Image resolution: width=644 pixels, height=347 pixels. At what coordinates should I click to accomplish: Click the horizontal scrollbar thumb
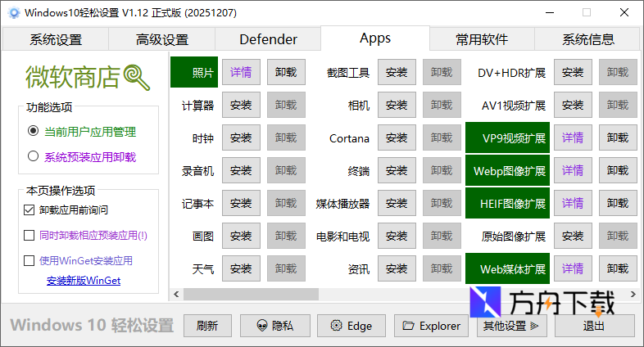point(251,294)
